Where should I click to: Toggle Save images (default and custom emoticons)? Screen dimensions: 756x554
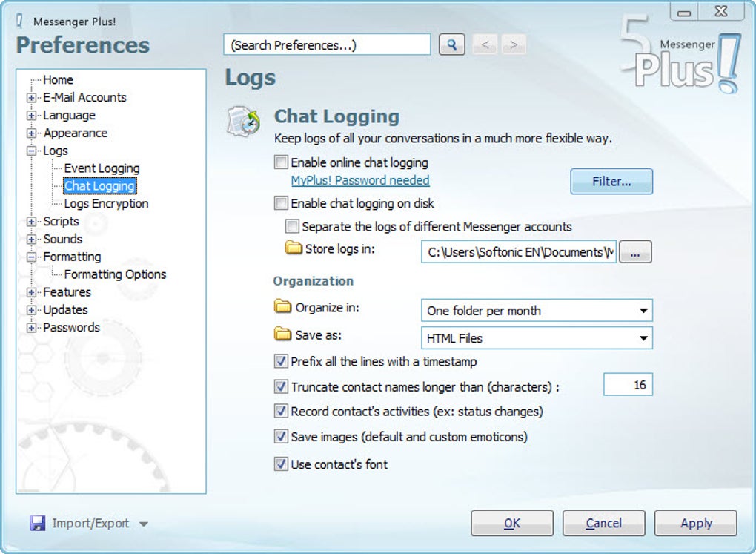[x=281, y=437]
